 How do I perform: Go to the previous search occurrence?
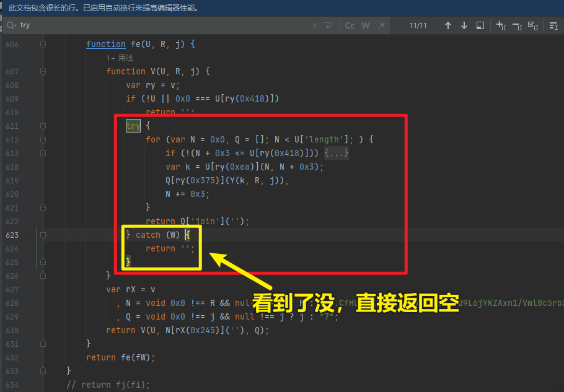click(x=448, y=25)
